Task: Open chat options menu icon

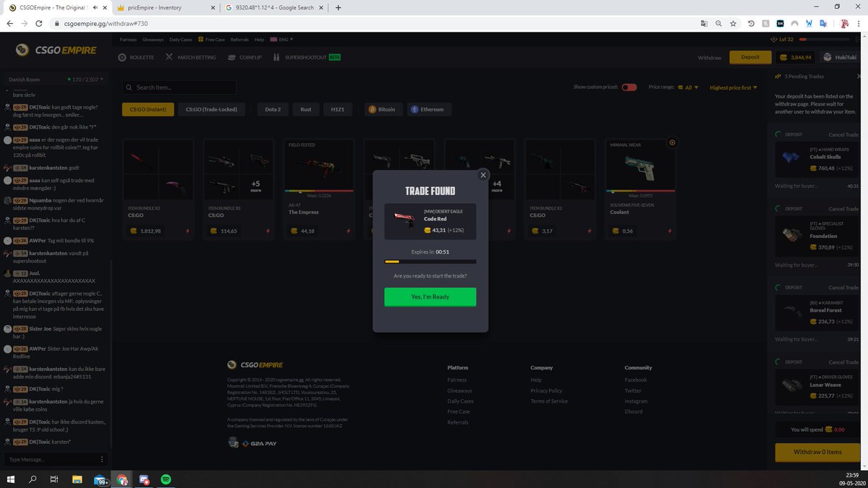Action: [101, 459]
